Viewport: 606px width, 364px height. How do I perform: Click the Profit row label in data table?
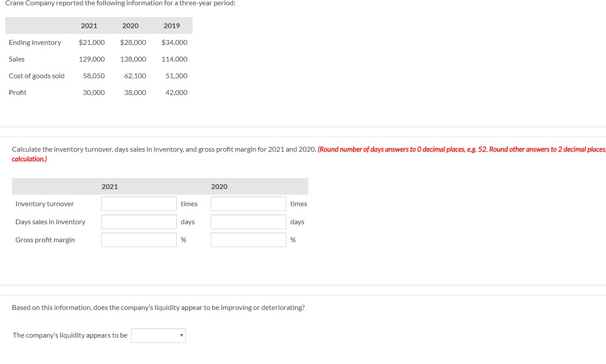tap(18, 93)
